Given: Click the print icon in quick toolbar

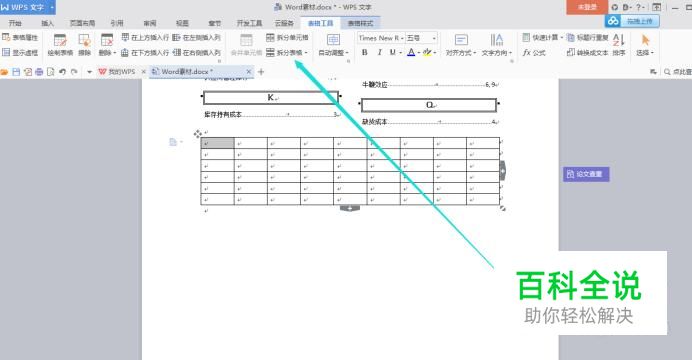Looking at the screenshot, I should point(39,71).
